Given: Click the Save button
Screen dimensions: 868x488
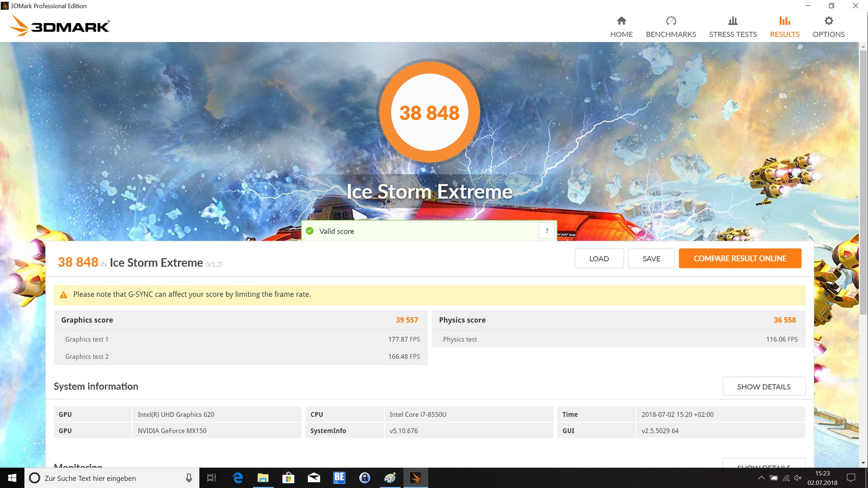Looking at the screenshot, I should tap(651, 258).
